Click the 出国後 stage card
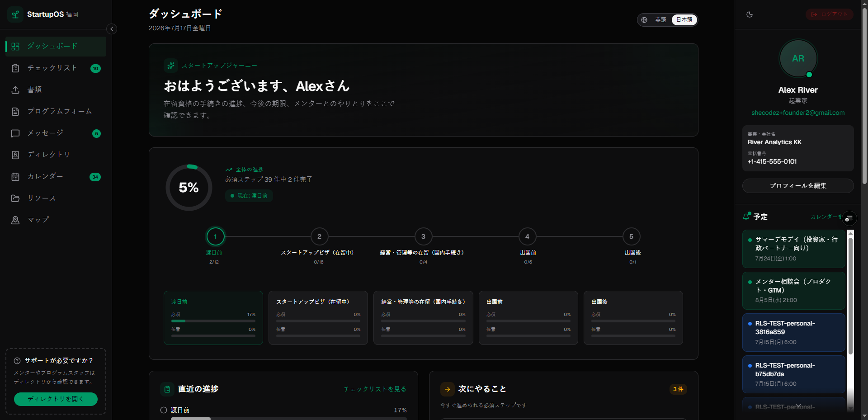Viewport: 868px width, 420px height. pyautogui.click(x=633, y=318)
